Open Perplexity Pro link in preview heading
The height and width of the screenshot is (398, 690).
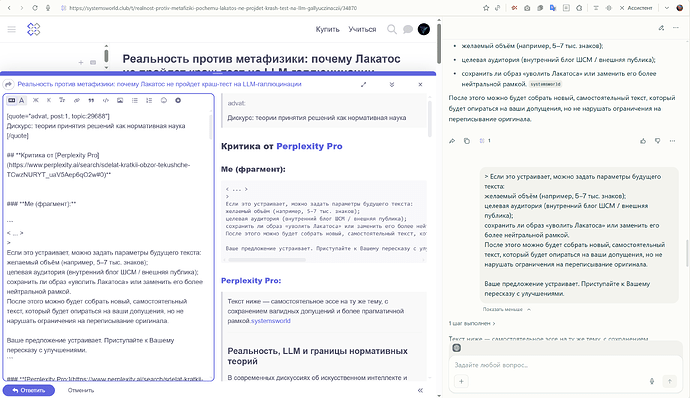[x=309, y=146]
